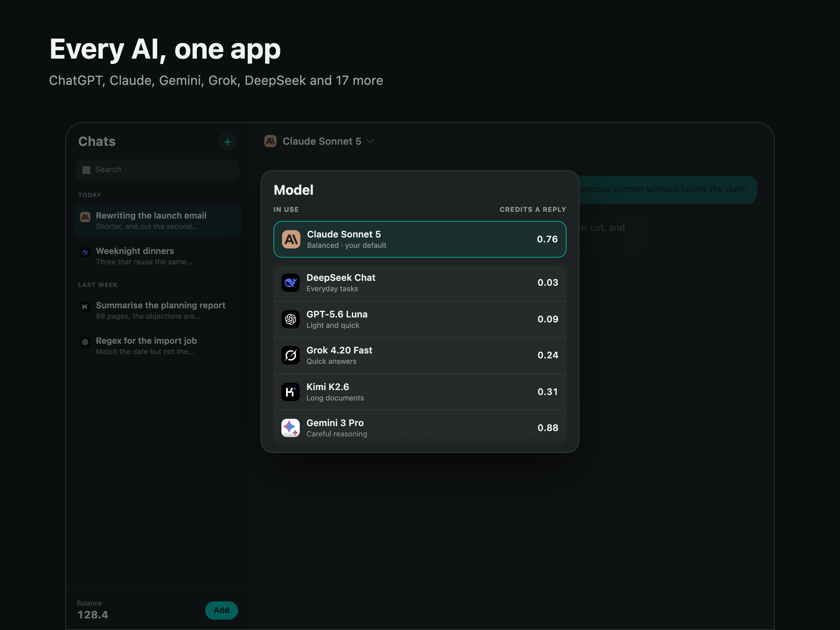Click the IN USE section label
Viewport: 840px width, 630px height.
tap(286, 210)
